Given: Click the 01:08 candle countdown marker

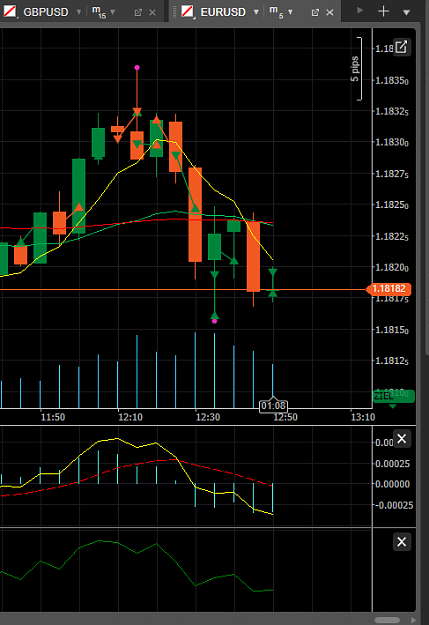Looking at the screenshot, I should 273,406.
